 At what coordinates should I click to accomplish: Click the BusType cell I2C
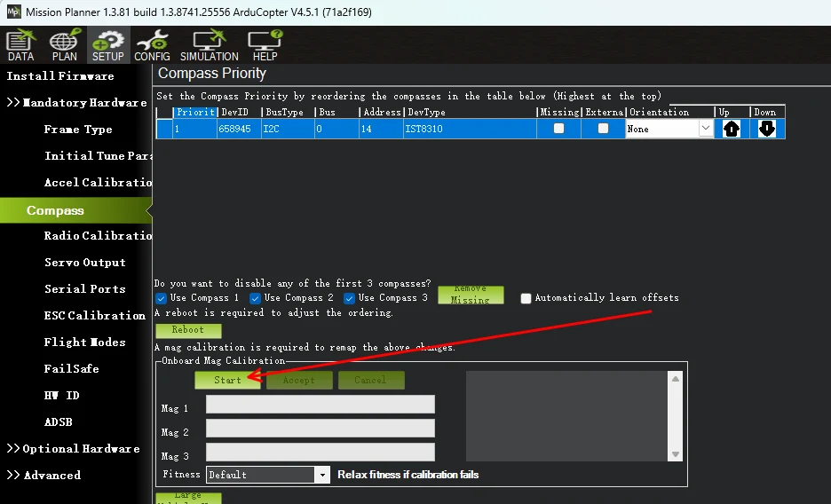point(288,129)
